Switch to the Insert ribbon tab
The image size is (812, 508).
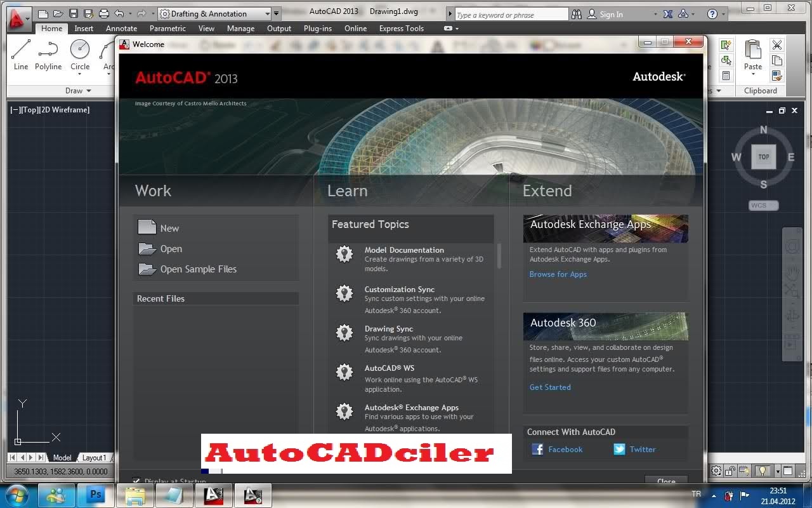click(x=84, y=29)
